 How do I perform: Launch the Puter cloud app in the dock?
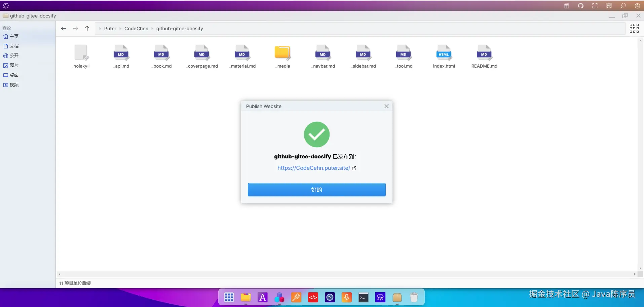[380, 297]
